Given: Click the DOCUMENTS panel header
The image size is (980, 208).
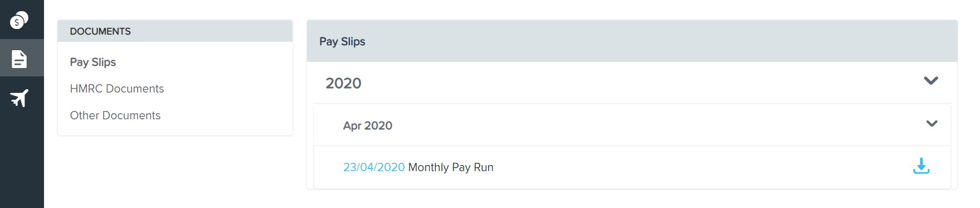Looking at the screenshot, I should [175, 31].
